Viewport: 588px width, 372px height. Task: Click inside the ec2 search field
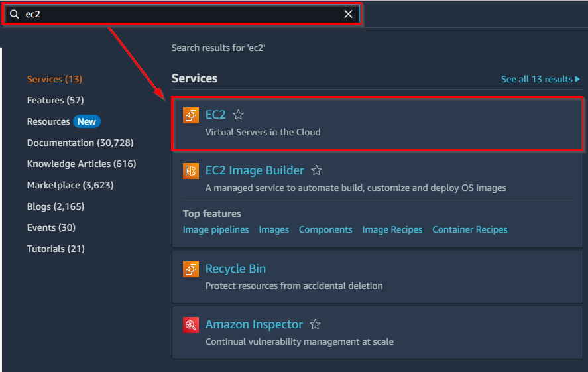[x=179, y=14]
